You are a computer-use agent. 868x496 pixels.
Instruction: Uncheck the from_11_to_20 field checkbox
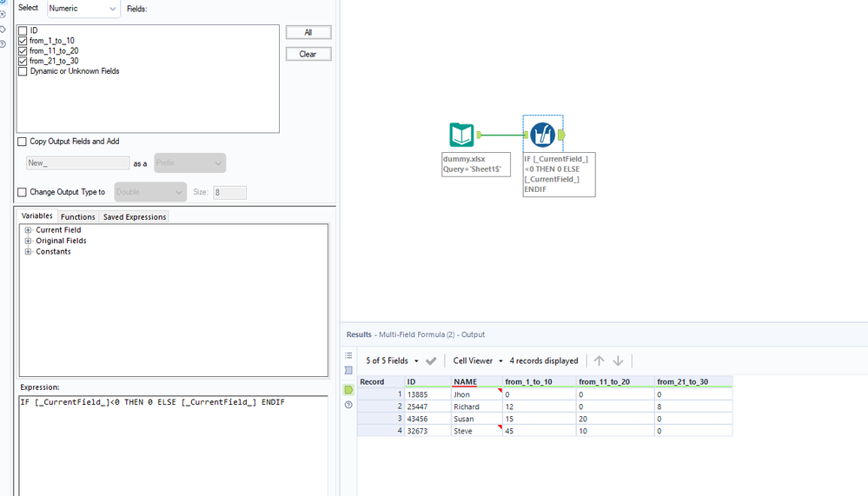23,51
